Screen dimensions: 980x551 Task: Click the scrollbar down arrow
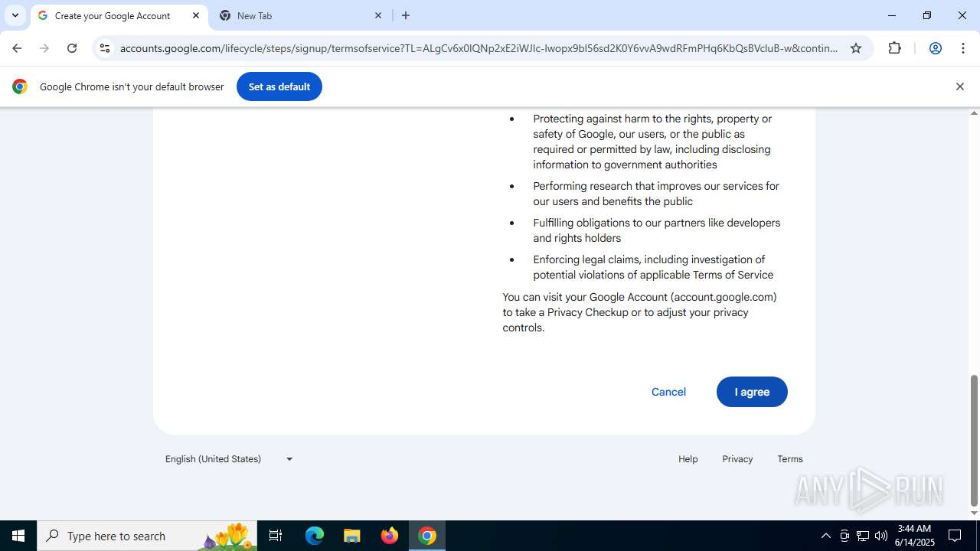coord(974,514)
